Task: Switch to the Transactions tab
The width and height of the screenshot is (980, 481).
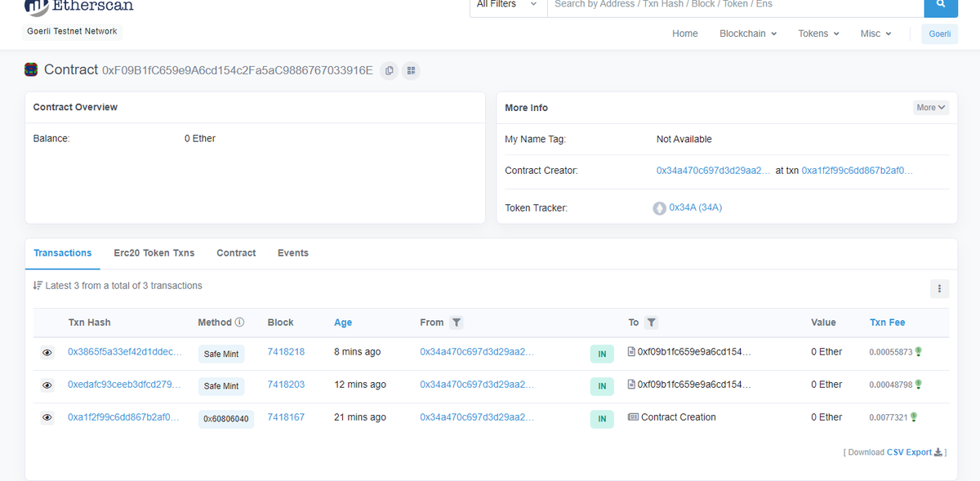Action: pos(63,253)
